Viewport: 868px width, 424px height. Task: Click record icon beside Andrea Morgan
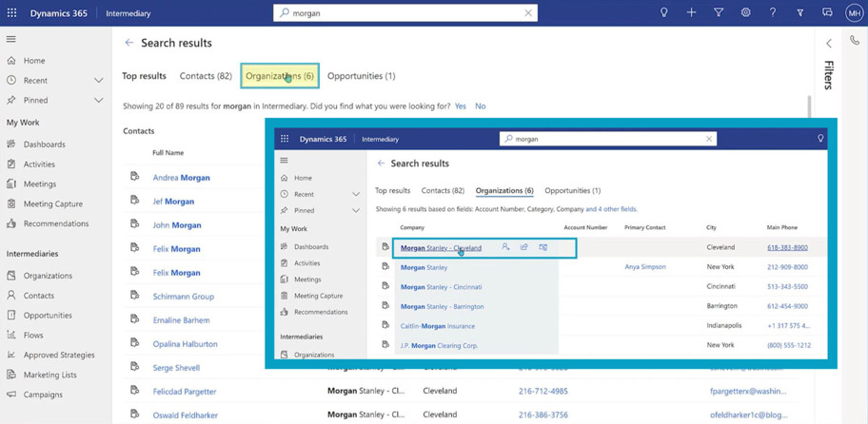click(134, 176)
